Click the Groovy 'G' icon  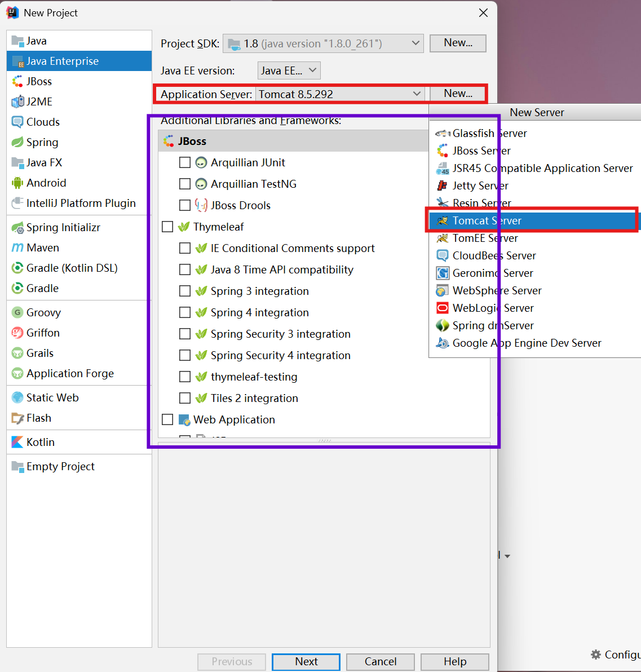17,312
